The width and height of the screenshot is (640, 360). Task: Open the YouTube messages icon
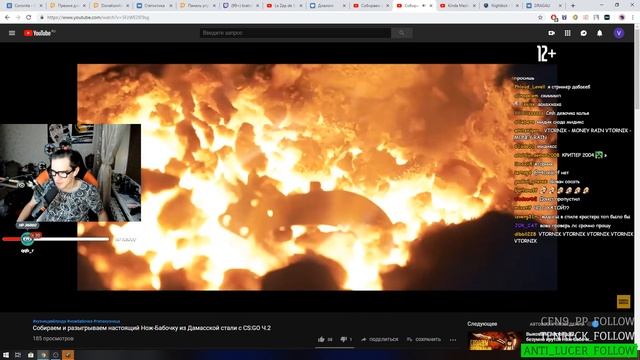tap(584, 33)
